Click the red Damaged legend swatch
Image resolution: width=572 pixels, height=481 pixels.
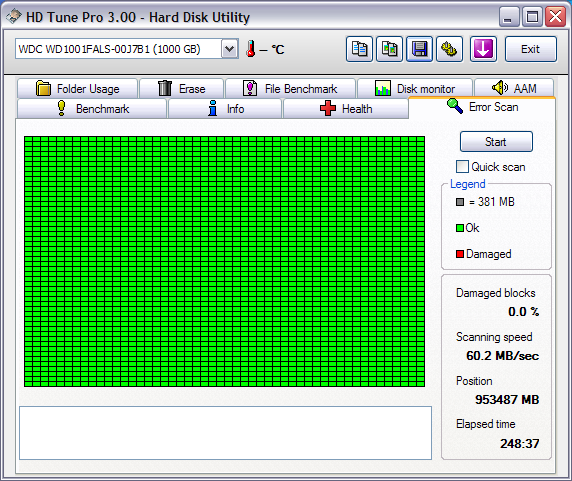pos(460,254)
